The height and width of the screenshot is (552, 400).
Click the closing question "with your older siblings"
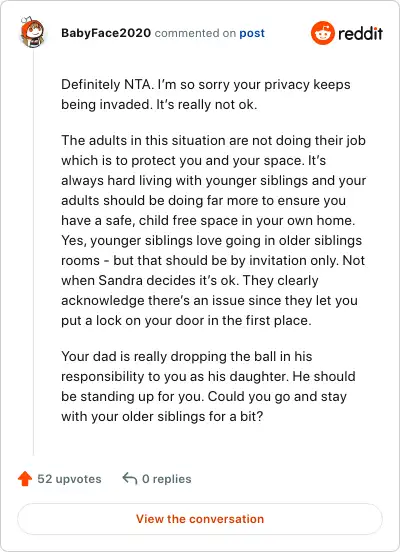click(x=162, y=416)
